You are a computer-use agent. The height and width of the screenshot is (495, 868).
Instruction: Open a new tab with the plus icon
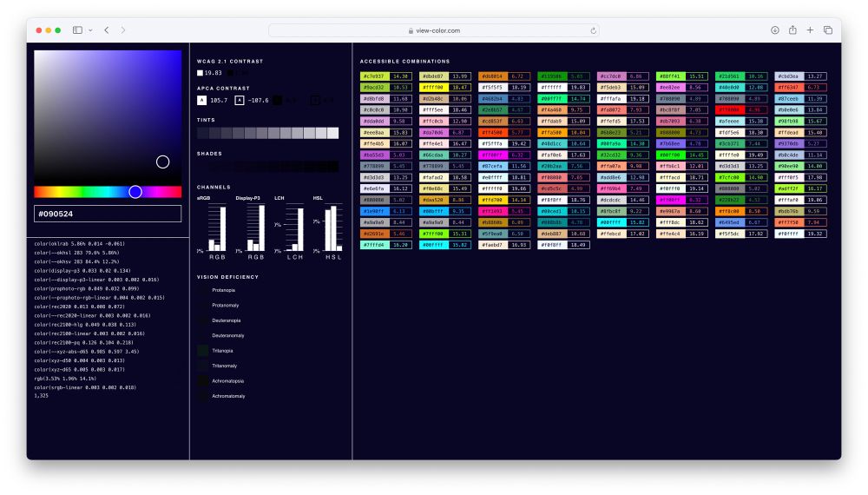click(810, 30)
